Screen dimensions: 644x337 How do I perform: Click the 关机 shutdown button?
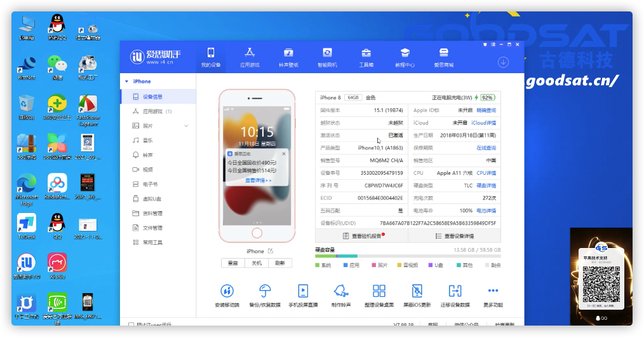tap(257, 263)
